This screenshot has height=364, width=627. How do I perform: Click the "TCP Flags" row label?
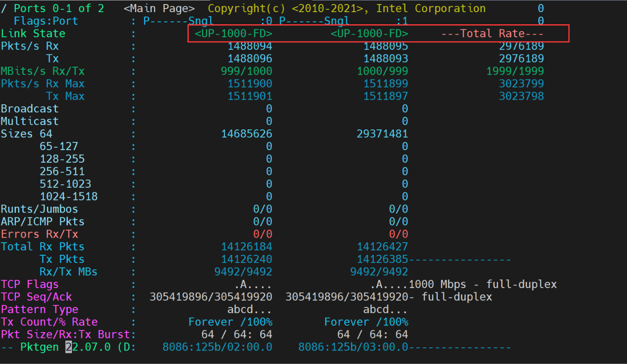click(30, 284)
